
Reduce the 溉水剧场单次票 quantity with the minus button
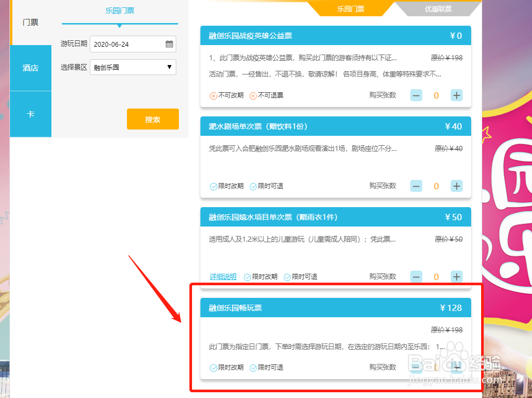416,186
